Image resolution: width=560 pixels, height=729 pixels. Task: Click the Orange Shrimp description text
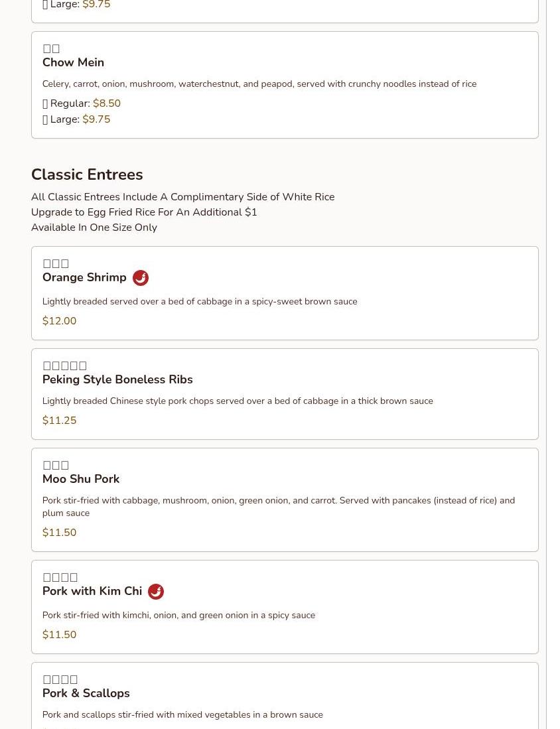click(x=200, y=301)
